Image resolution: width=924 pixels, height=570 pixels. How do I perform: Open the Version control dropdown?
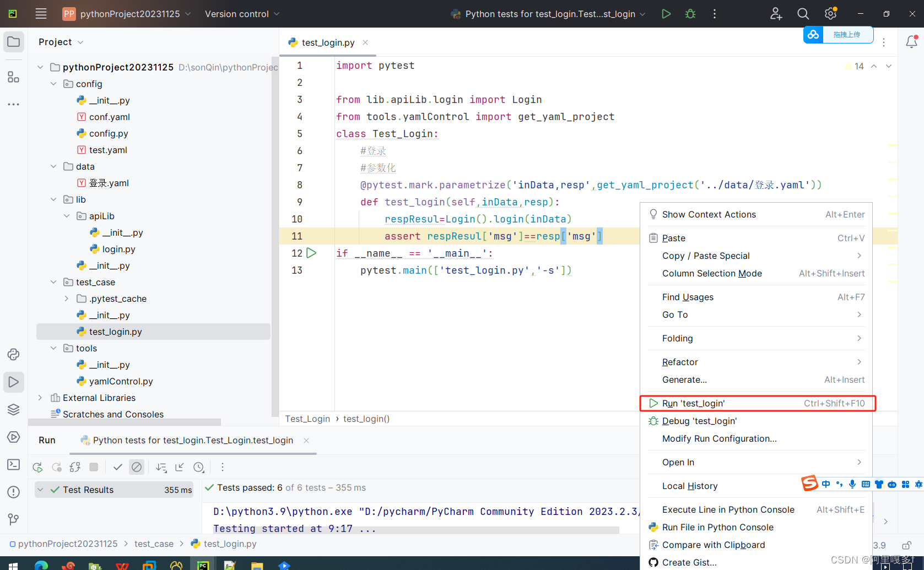coord(242,14)
